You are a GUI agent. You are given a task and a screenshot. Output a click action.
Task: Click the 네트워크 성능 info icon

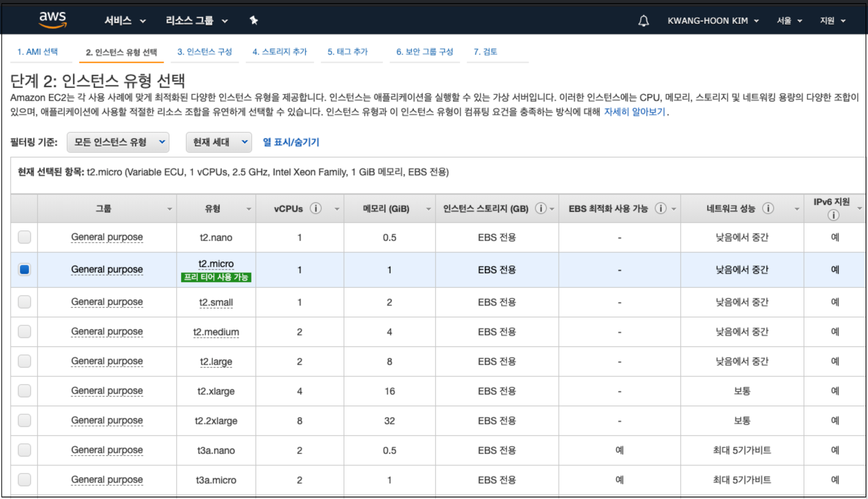click(x=768, y=208)
